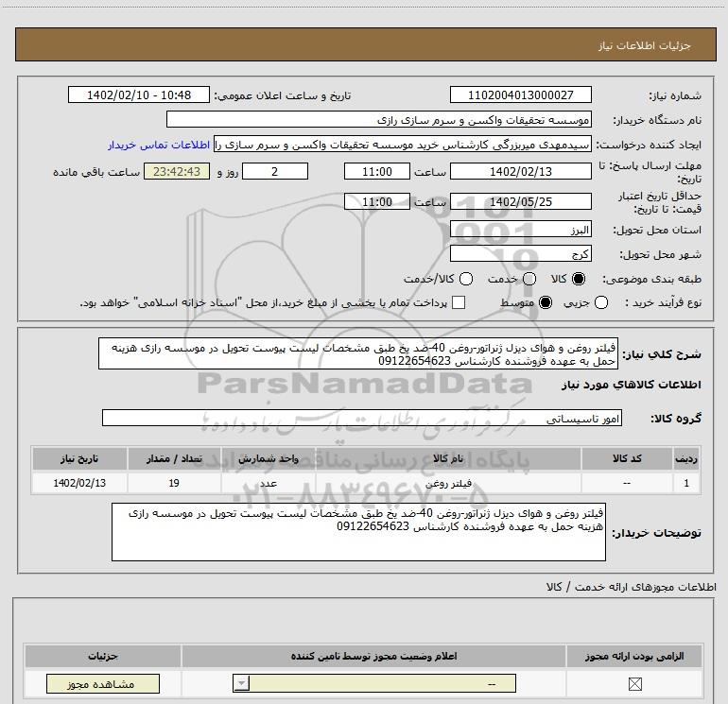This screenshot has width=728, height=704.
Task: Open the اطلاعات تماس خریدار link
Action: point(159,145)
